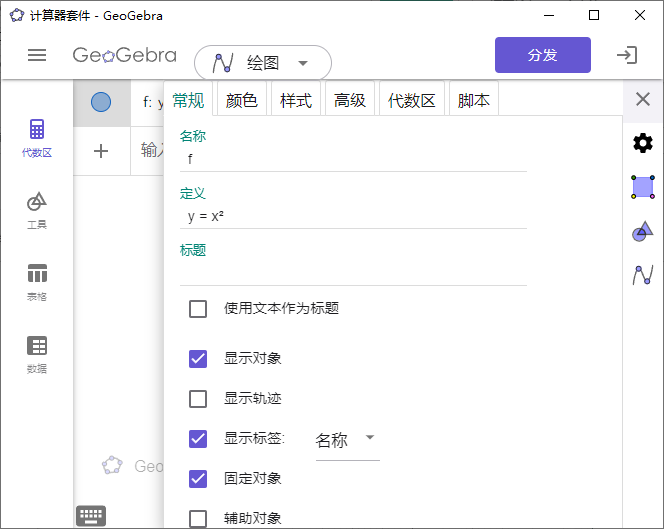Expand the 绘图 app switcher dropdown

262,63
